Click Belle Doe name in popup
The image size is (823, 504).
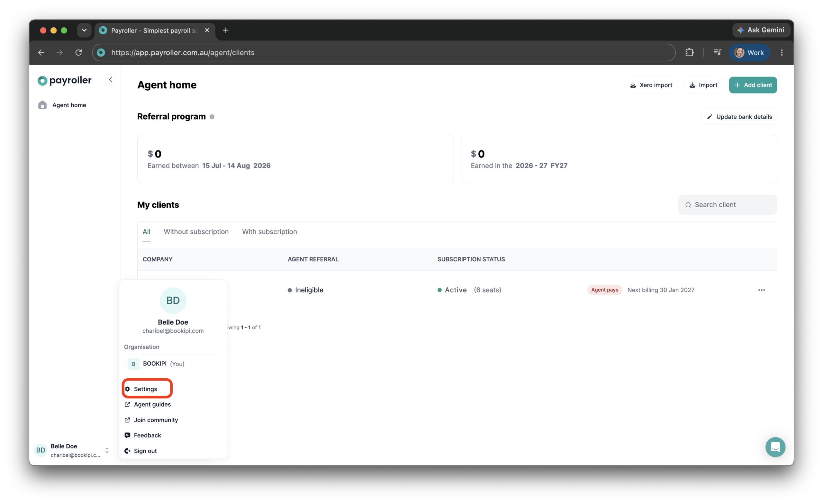[x=173, y=322]
